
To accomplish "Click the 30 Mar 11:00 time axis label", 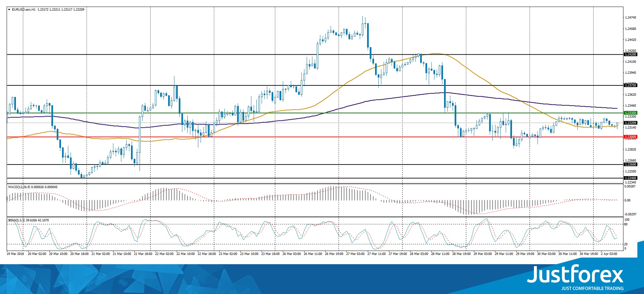I will (x=567, y=254).
